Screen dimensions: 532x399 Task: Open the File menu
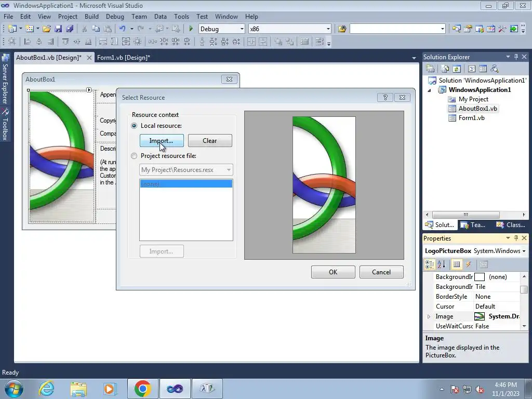click(8, 16)
